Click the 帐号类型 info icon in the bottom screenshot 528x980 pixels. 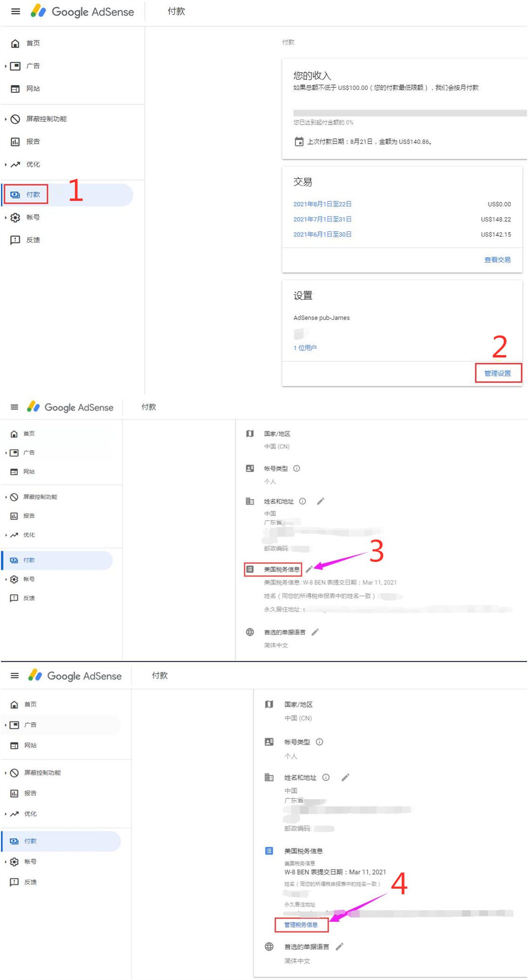tap(320, 742)
